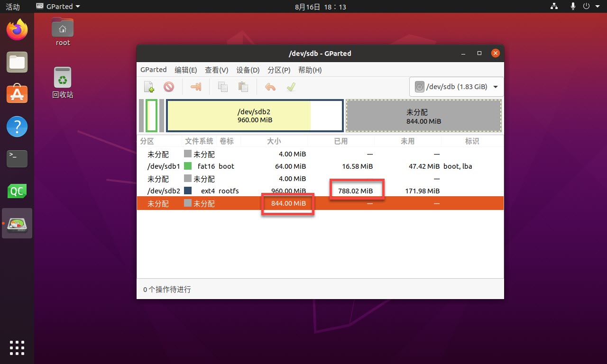
Task: Open the 分区(P) menu
Action: [279, 70]
